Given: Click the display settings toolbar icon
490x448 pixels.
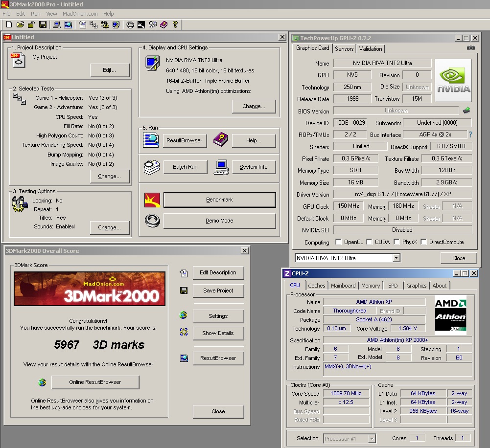Looking at the screenshot, I should pos(116,24).
